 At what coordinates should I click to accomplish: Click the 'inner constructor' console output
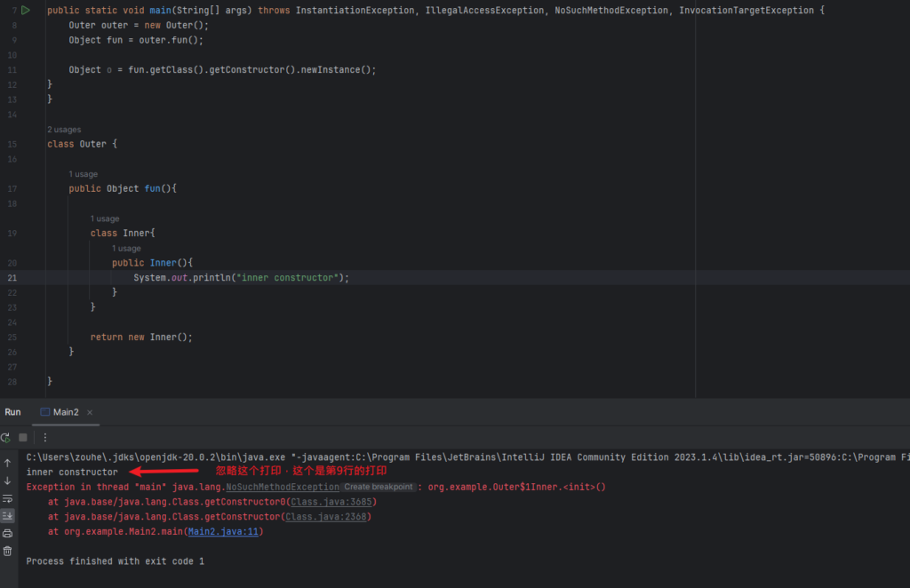pos(72,472)
